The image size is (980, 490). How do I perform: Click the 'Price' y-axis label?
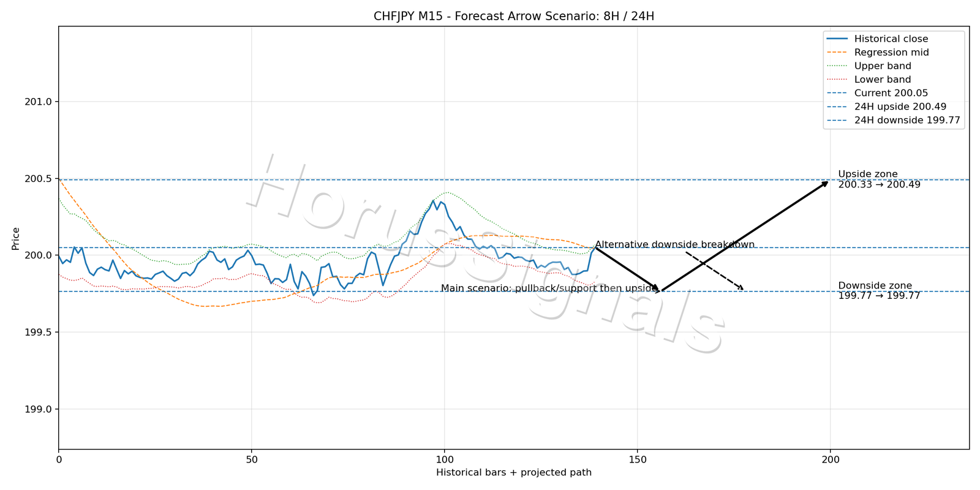(x=16, y=239)
